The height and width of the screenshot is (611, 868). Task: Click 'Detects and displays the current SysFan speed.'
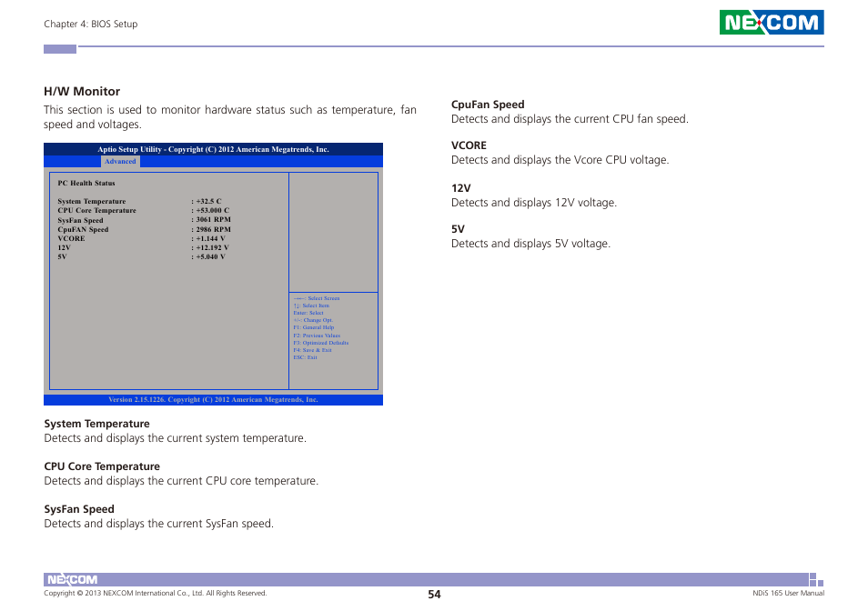pyautogui.click(x=159, y=524)
